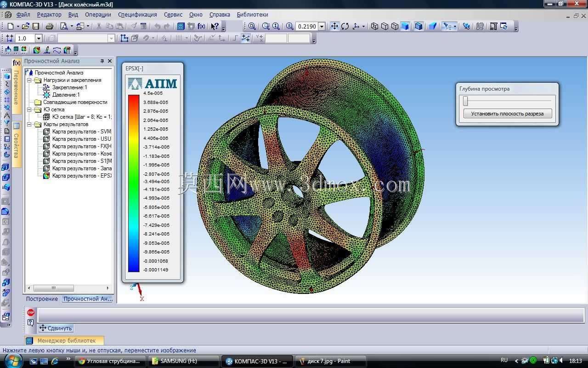Open a file with the folder icon
This screenshot has width=588, height=368.
[26, 26]
